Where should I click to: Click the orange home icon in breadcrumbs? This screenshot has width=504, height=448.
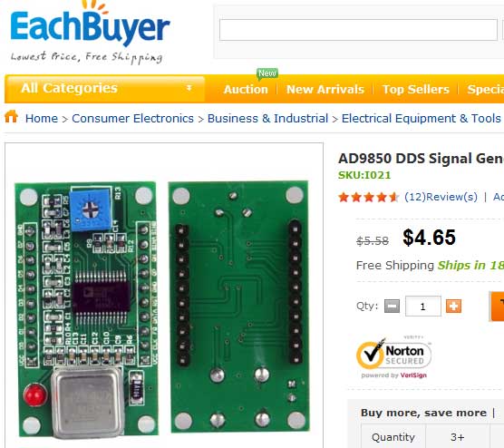[x=11, y=116]
